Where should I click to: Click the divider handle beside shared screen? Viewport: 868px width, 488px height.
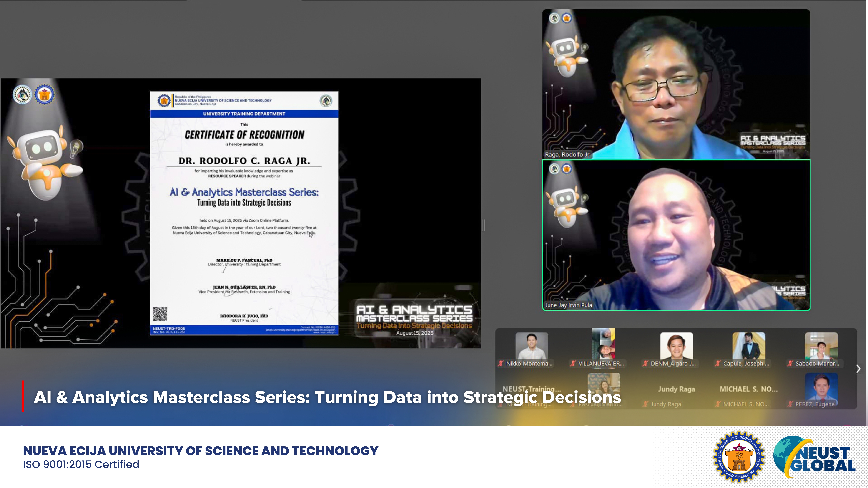point(484,225)
